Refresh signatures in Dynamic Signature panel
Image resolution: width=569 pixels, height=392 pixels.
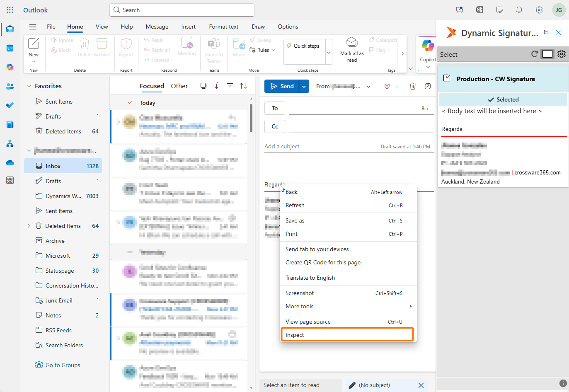tap(535, 54)
